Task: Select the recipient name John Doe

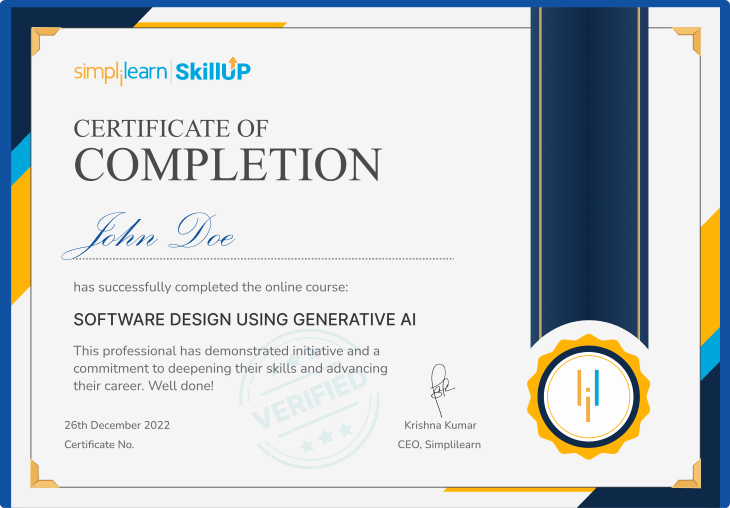Action: (150, 233)
